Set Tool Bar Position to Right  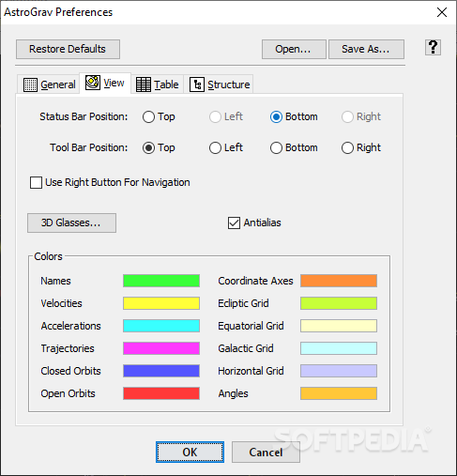347,147
